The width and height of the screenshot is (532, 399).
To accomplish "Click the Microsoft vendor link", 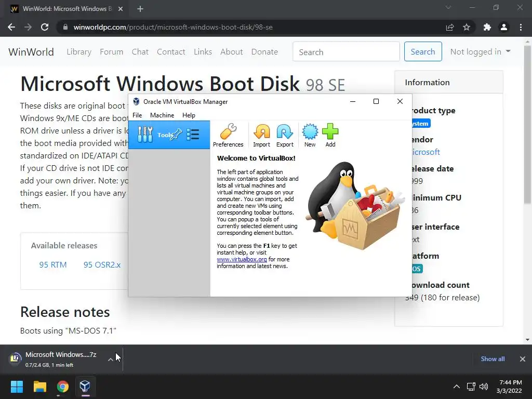I will coord(426,152).
